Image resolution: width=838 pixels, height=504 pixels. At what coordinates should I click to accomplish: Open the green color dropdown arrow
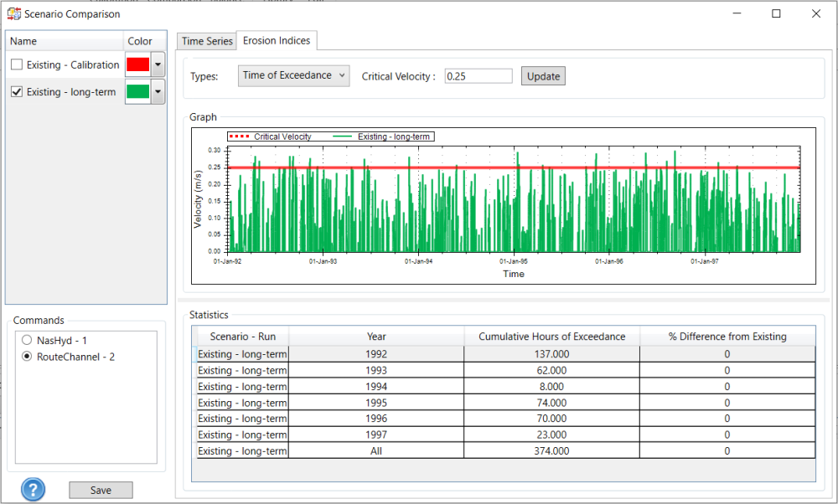(158, 92)
